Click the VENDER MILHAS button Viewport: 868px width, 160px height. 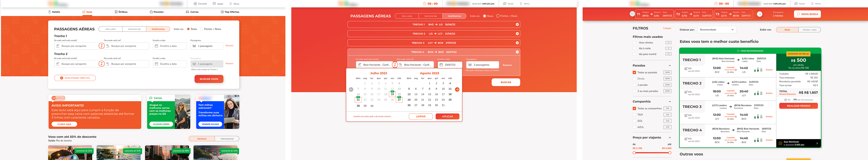[x=210, y=124]
